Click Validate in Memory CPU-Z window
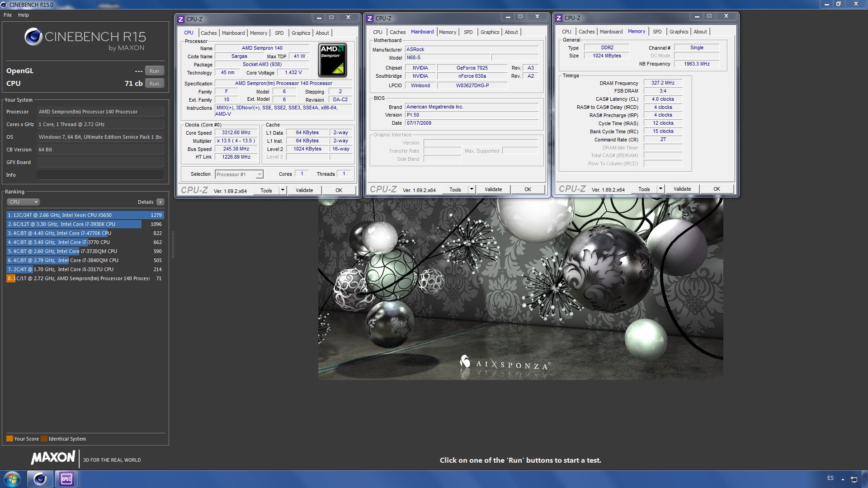868x488 pixels. pyautogui.click(x=682, y=189)
